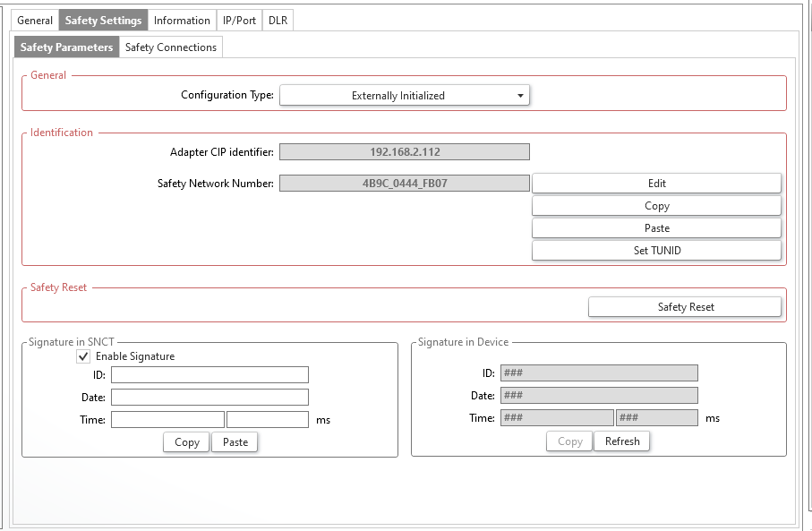The height and width of the screenshot is (531, 812).
Task: Refresh the Signature in Device
Action: [x=622, y=441]
